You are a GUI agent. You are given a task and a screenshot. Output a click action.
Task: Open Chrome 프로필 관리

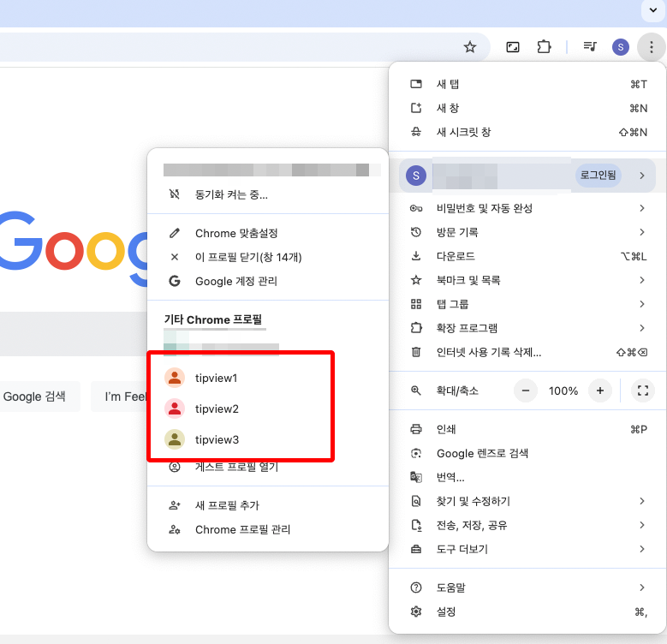pos(267,529)
